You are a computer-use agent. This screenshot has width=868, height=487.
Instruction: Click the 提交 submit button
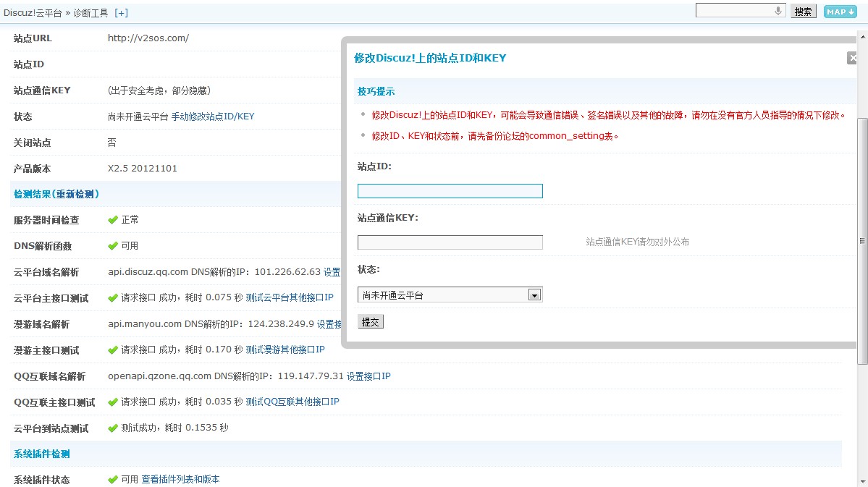371,321
